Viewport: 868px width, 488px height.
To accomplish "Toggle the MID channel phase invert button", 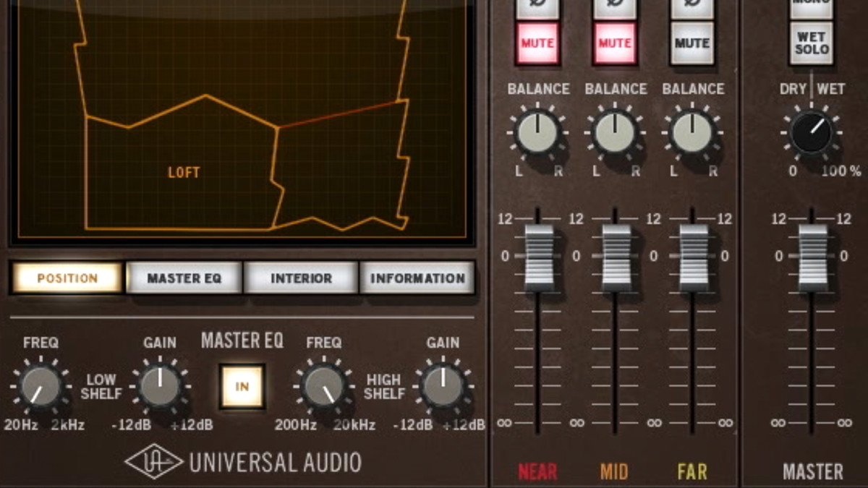I will click(615, 9).
